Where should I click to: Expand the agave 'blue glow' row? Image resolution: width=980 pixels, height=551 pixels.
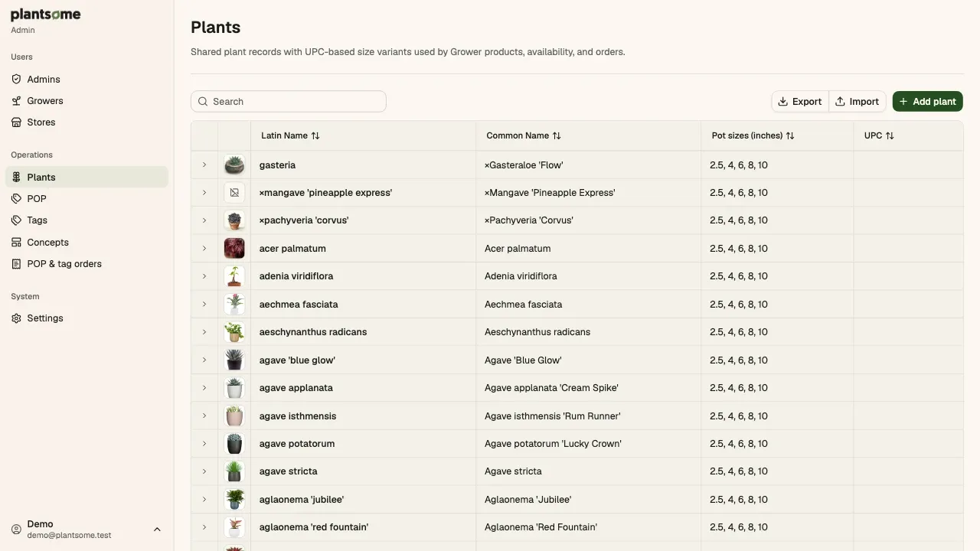click(204, 360)
